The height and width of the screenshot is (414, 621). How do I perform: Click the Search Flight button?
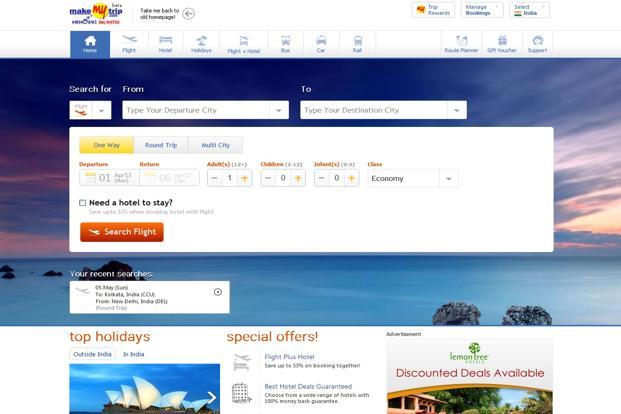tap(122, 232)
